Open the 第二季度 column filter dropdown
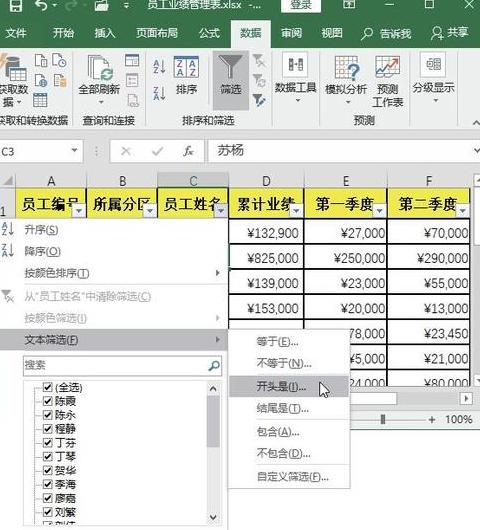Screen dimensions: 480x530 (463, 211)
